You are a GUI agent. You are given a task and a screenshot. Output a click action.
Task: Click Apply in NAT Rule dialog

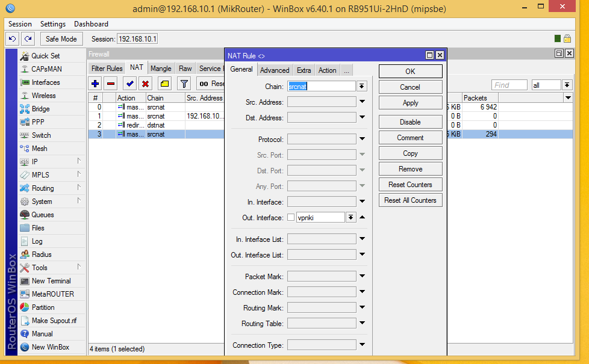coord(410,103)
